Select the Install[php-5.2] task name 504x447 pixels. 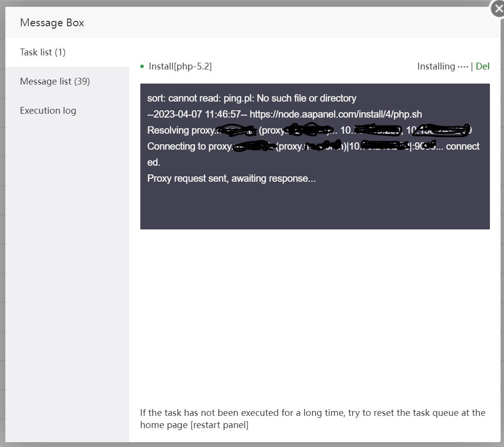click(x=180, y=67)
